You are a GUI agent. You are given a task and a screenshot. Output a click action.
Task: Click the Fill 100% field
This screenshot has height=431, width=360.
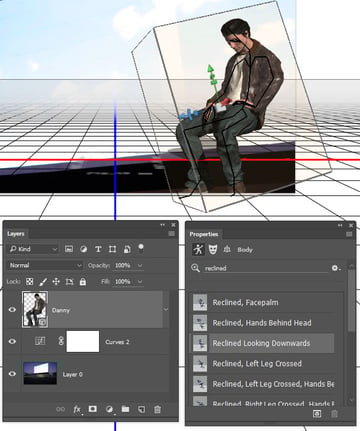(123, 282)
